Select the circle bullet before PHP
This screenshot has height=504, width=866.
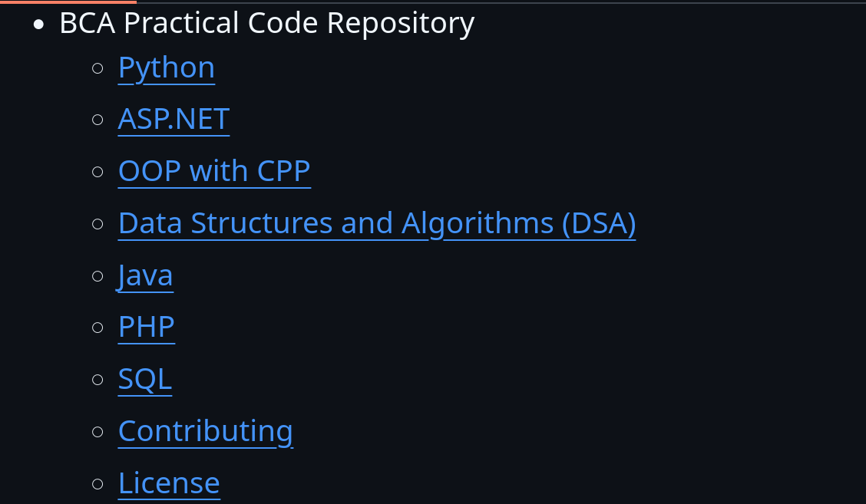[x=98, y=328]
